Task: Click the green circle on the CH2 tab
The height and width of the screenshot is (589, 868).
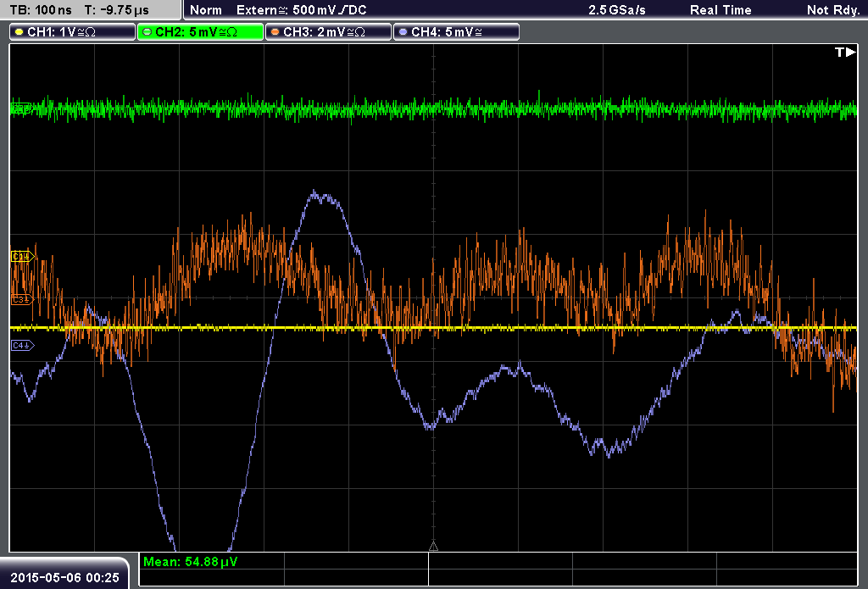Action: [147, 32]
